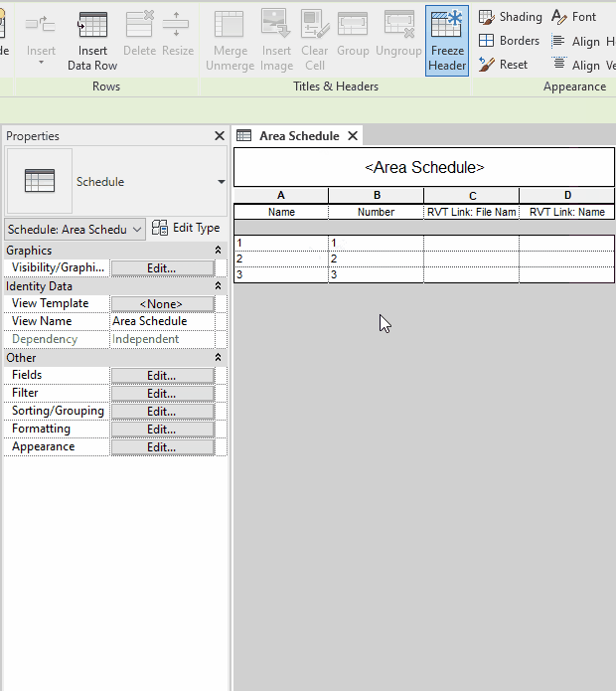The height and width of the screenshot is (691, 616).
Task: Select the <Area Schedule> title cell
Action: click(424, 167)
